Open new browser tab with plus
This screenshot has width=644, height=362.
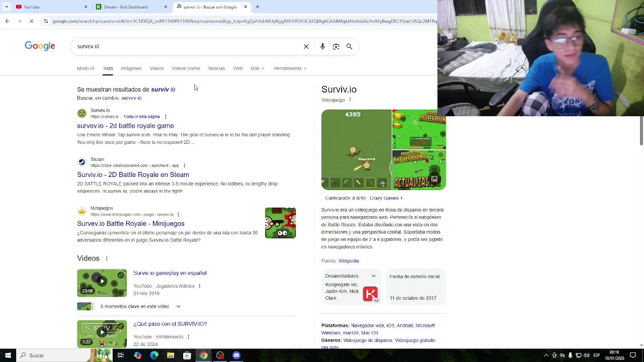[257, 7]
